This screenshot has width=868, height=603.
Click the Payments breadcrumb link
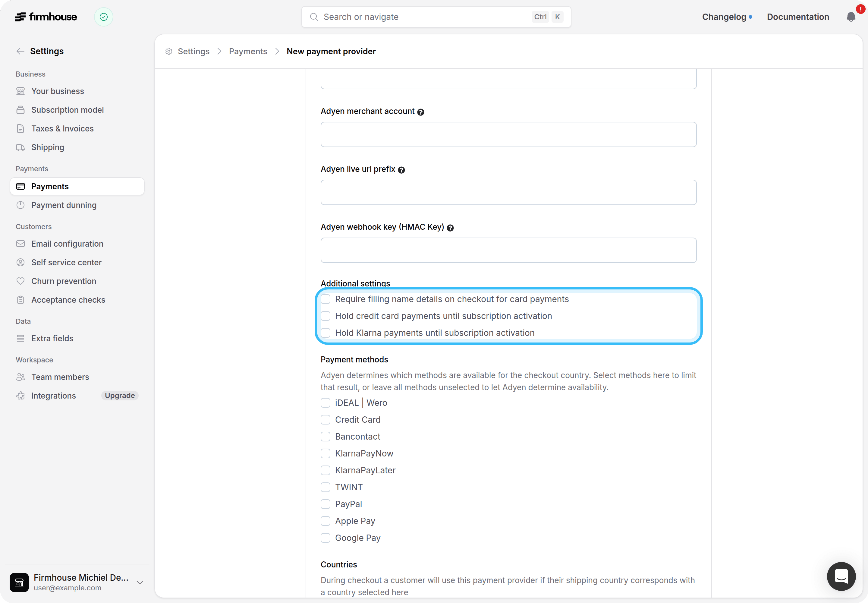248,51
